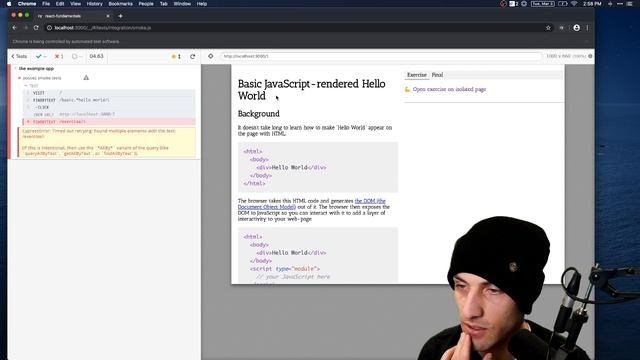Dismiss the automated test software banner
This screenshot has height=360, width=640.
(587, 41)
